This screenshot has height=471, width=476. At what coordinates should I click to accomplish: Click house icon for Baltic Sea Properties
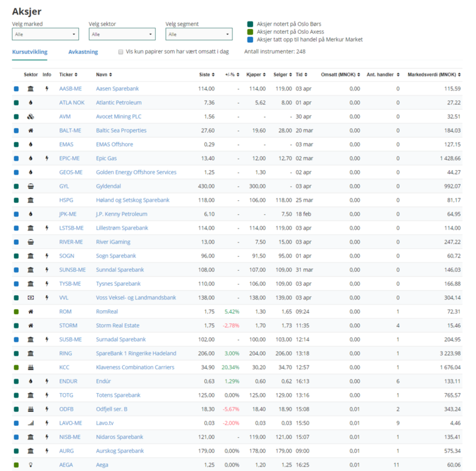point(31,131)
